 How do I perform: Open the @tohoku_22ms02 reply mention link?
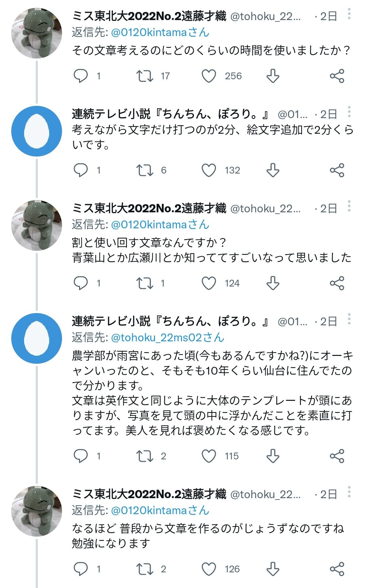pyautogui.click(x=167, y=338)
